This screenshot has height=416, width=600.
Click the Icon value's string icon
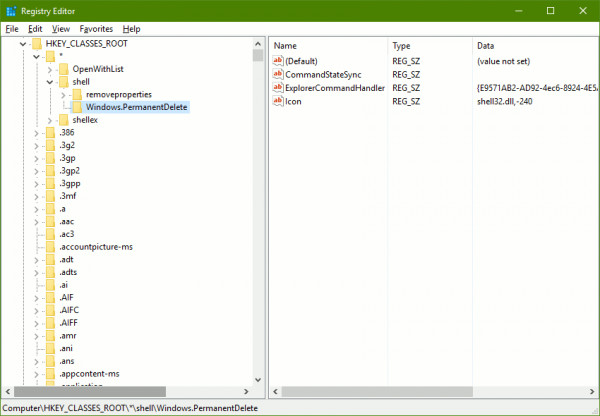click(x=278, y=101)
